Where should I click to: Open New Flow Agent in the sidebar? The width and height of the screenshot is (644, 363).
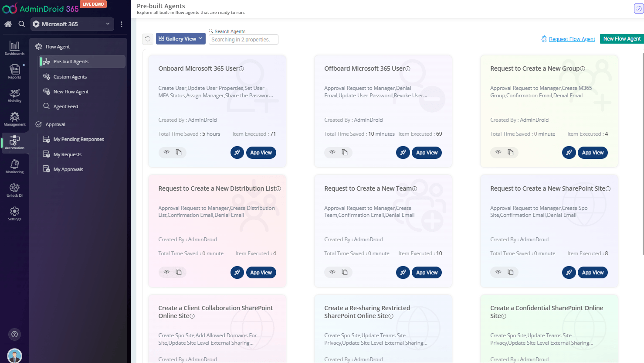click(x=71, y=92)
